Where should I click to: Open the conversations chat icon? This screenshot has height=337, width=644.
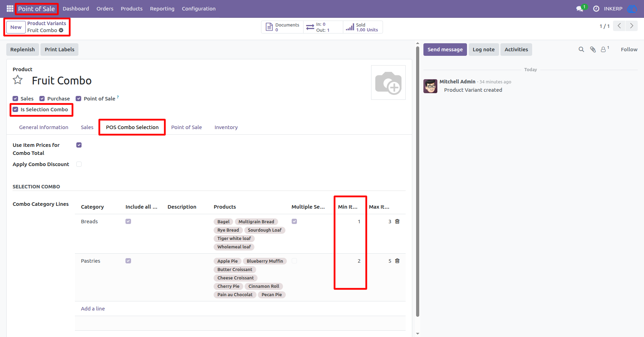(x=580, y=9)
